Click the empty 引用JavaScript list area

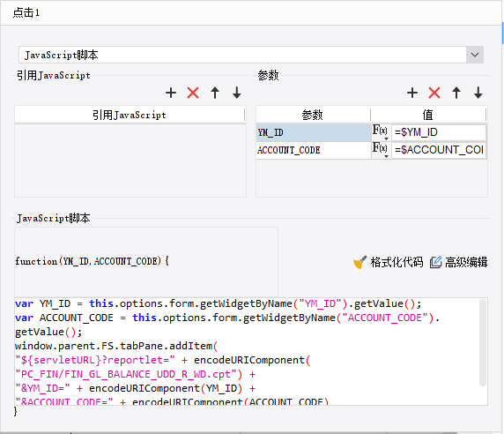[130, 161]
